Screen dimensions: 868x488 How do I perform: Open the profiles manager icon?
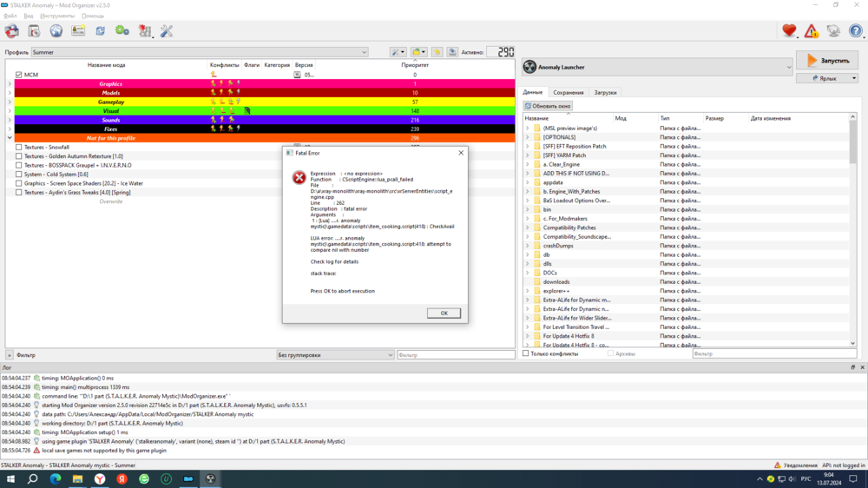click(x=78, y=31)
